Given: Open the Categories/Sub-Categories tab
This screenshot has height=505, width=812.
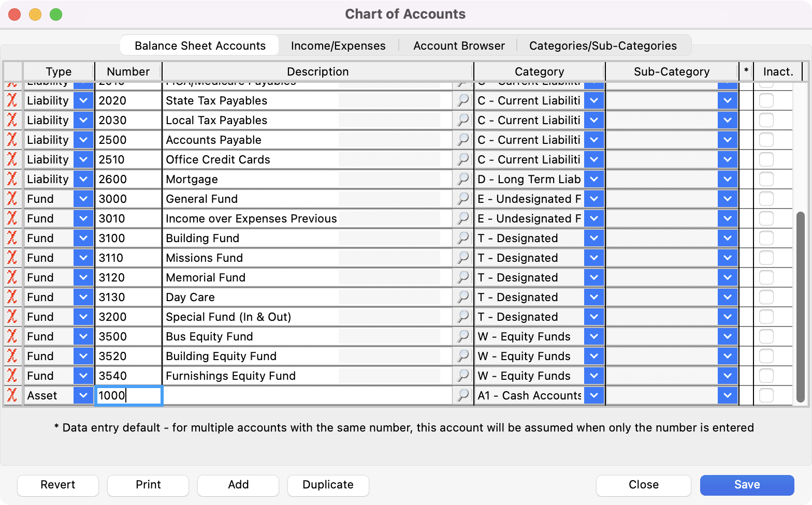Looking at the screenshot, I should coord(603,46).
